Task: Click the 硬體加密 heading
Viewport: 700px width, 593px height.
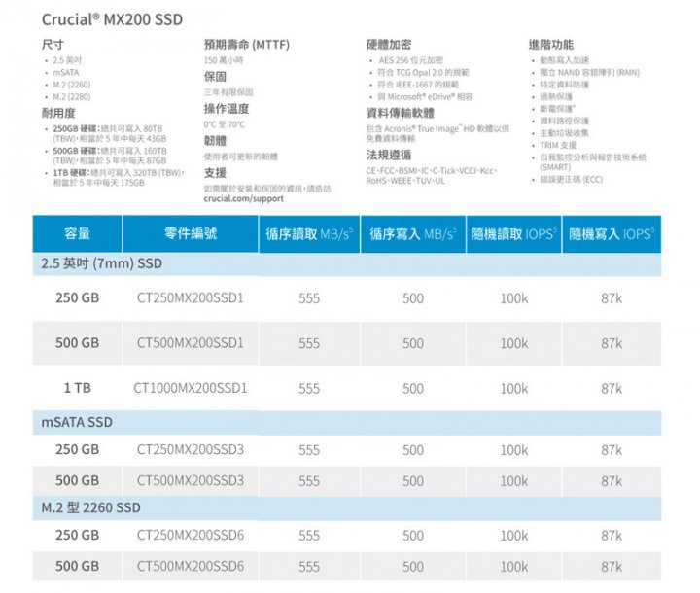Action: click(389, 45)
